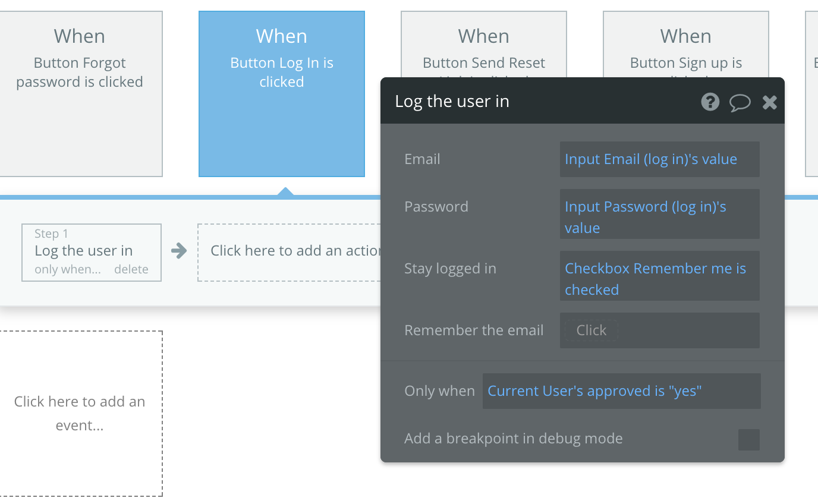Toggle Add a breakpoint in debug mode

click(749, 440)
